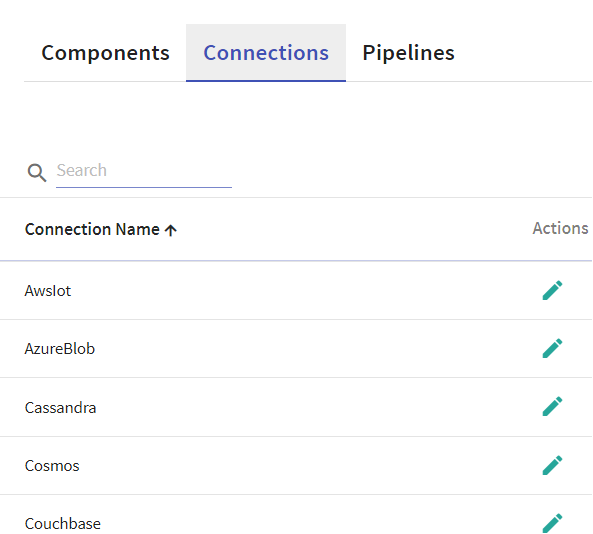Image resolution: width=593 pixels, height=534 pixels.
Task: Edit the AzureBlob connection pencil icon
Action: point(553,348)
